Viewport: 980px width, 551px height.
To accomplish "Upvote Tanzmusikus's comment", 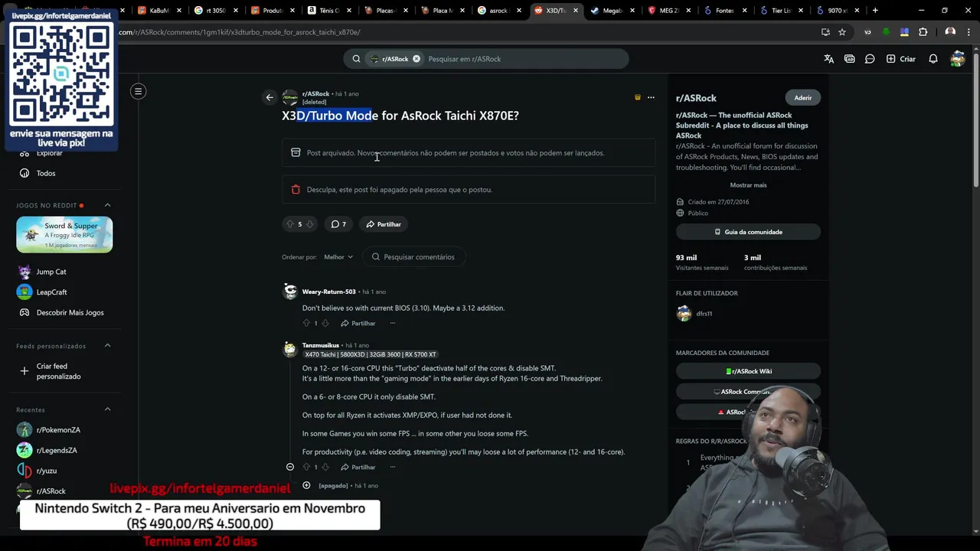I will pos(306,467).
